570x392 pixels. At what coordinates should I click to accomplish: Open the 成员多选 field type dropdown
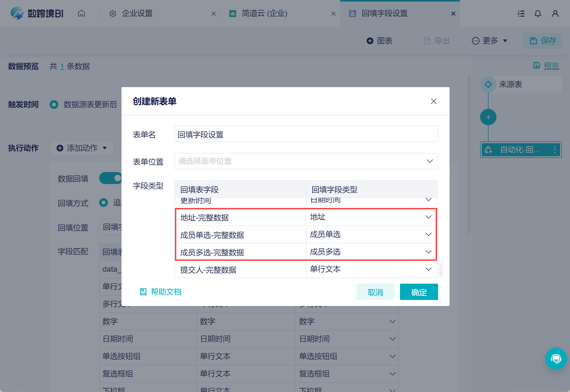coord(371,252)
